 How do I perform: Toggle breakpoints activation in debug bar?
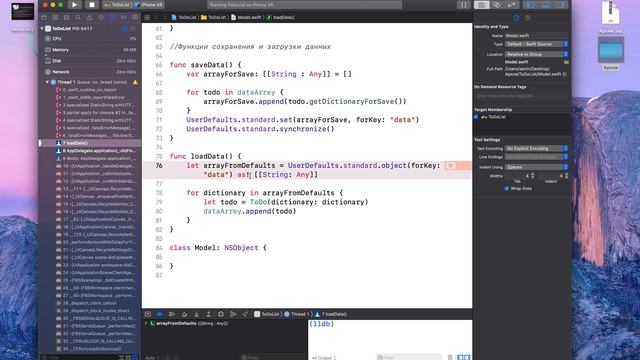pos(160,314)
